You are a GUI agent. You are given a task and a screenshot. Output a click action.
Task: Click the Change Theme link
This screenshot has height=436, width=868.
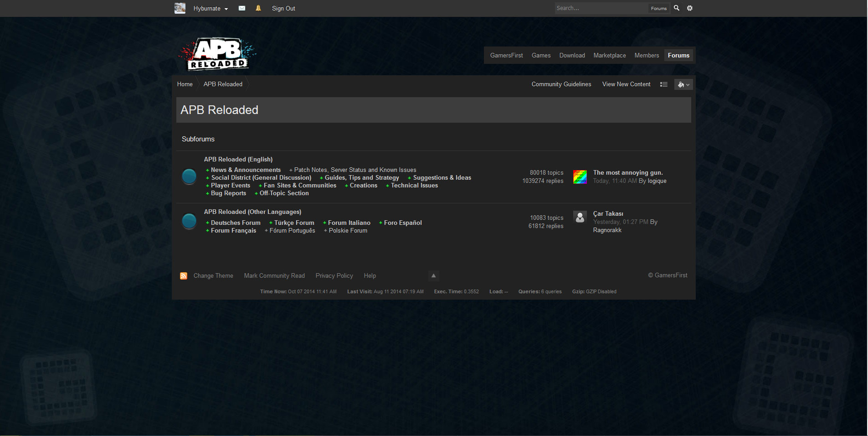[x=213, y=276]
